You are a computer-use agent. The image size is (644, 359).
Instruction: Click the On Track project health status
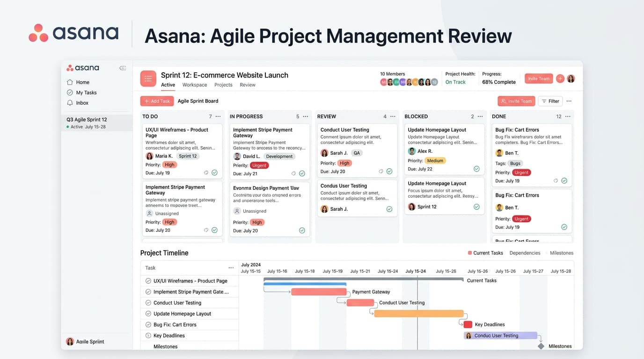[x=455, y=82]
